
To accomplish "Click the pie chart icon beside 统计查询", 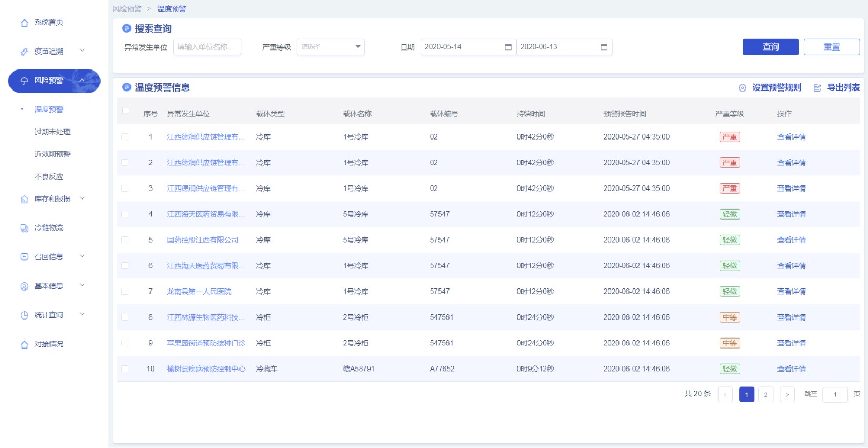I will point(24,315).
